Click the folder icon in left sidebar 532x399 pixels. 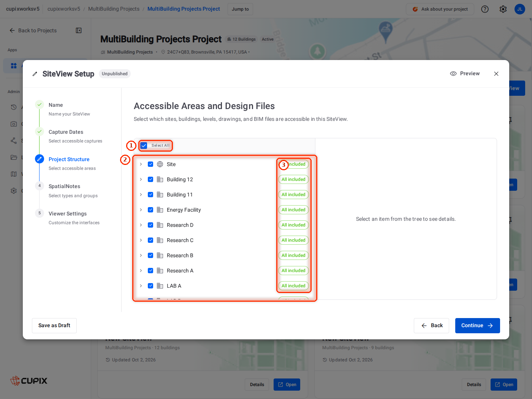pyautogui.click(x=14, y=157)
